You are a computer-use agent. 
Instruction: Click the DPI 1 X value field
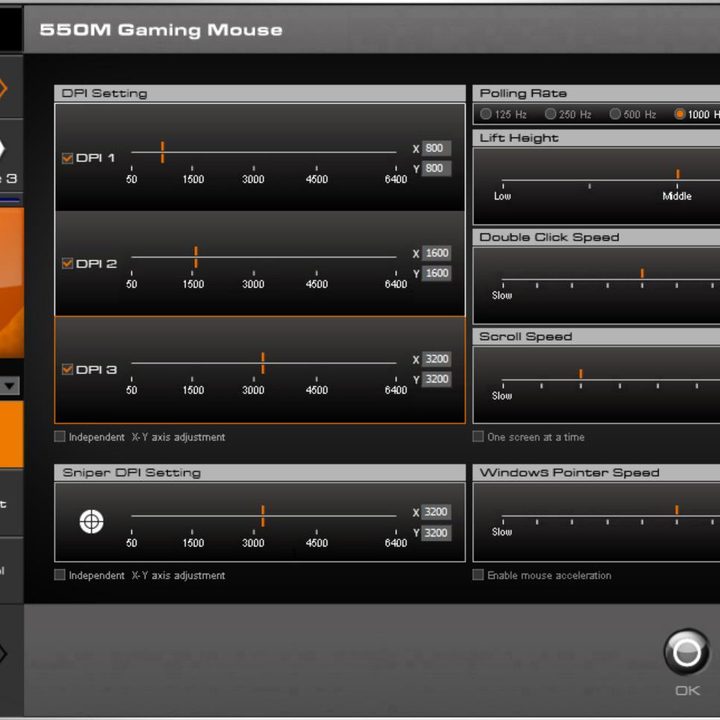coord(436,148)
